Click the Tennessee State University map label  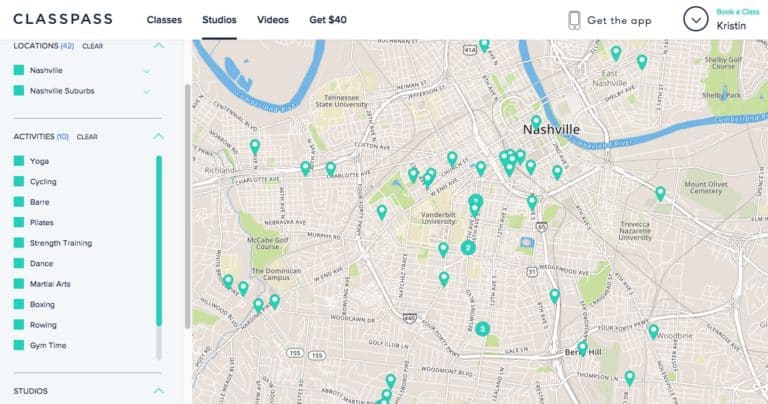point(341,101)
